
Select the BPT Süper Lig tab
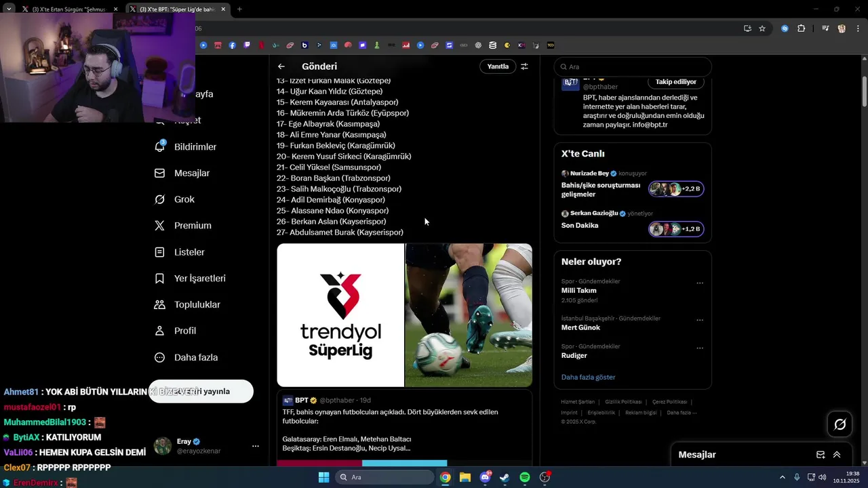click(176, 9)
